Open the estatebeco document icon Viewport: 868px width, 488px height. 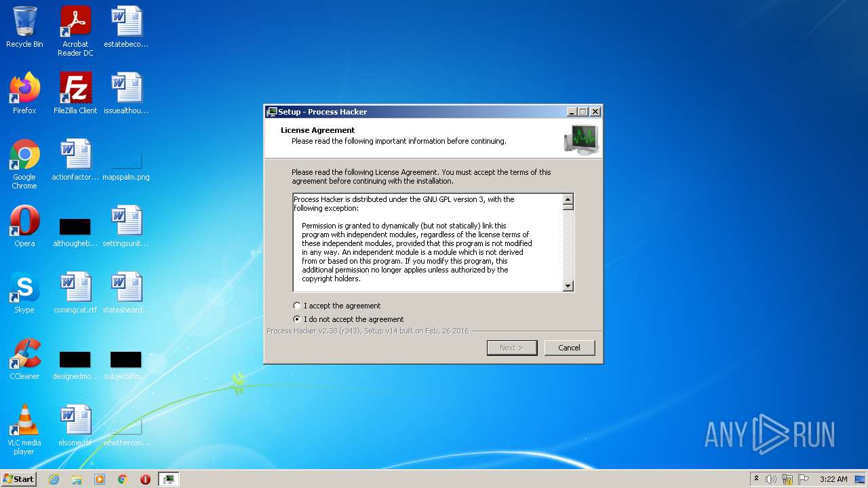tap(126, 27)
